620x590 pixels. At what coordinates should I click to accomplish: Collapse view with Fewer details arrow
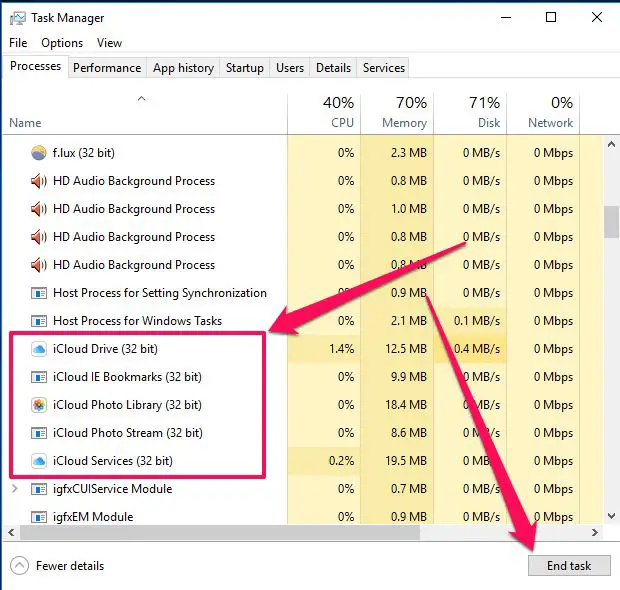pyautogui.click(x=19, y=566)
